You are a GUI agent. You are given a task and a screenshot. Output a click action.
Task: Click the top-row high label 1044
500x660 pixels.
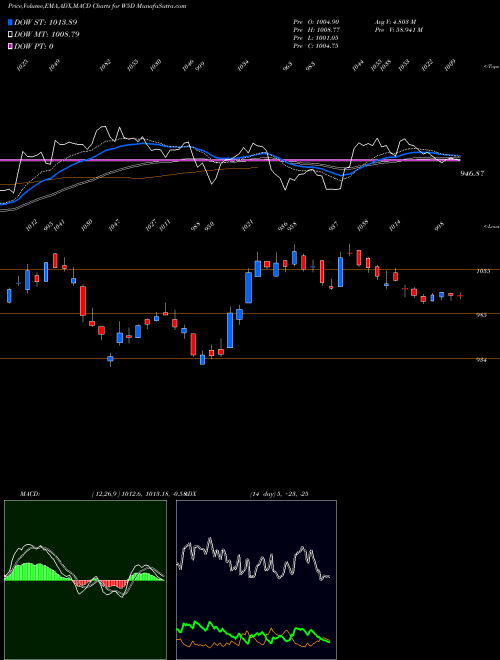click(x=358, y=65)
